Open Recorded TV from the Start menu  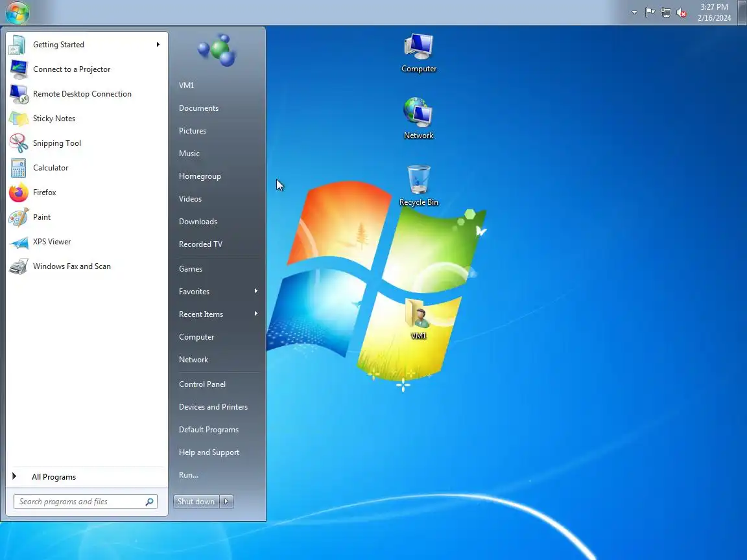point(200,244)
